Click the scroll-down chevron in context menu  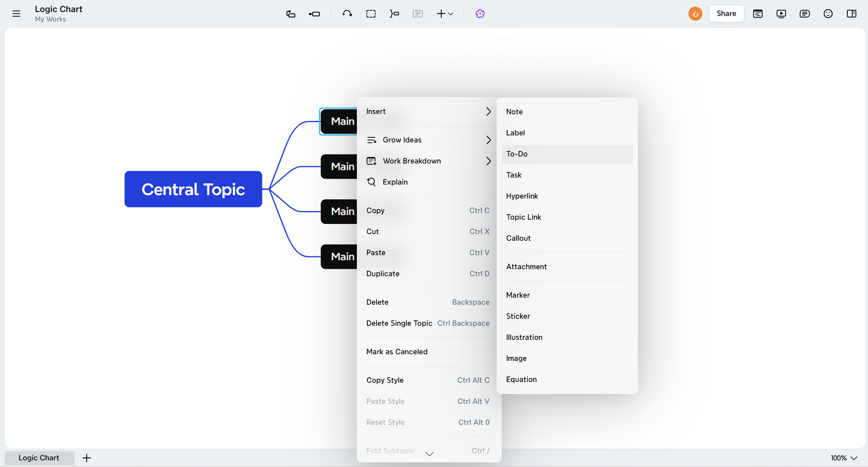(x=430, y=454)
